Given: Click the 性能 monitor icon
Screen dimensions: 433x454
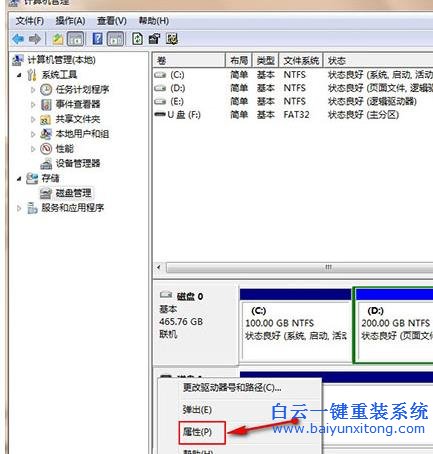Looking at the screenshot, I should tap(46, 149).
